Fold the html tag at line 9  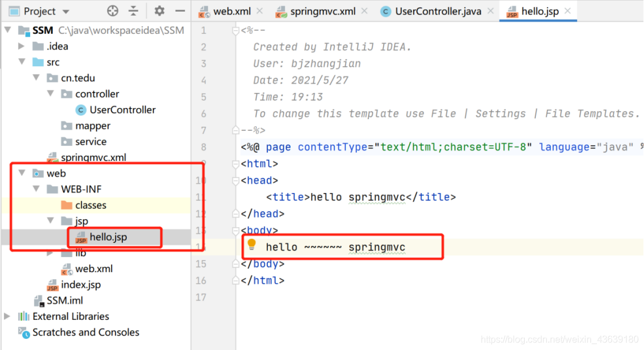(x=235, y=164)
